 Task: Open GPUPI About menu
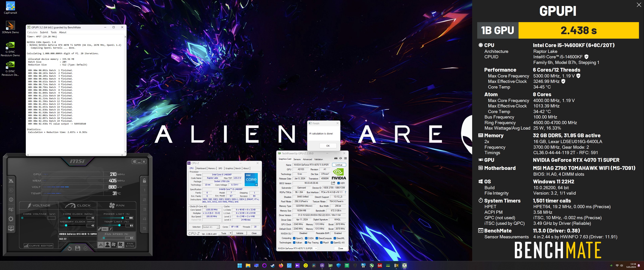coord(63,32)
